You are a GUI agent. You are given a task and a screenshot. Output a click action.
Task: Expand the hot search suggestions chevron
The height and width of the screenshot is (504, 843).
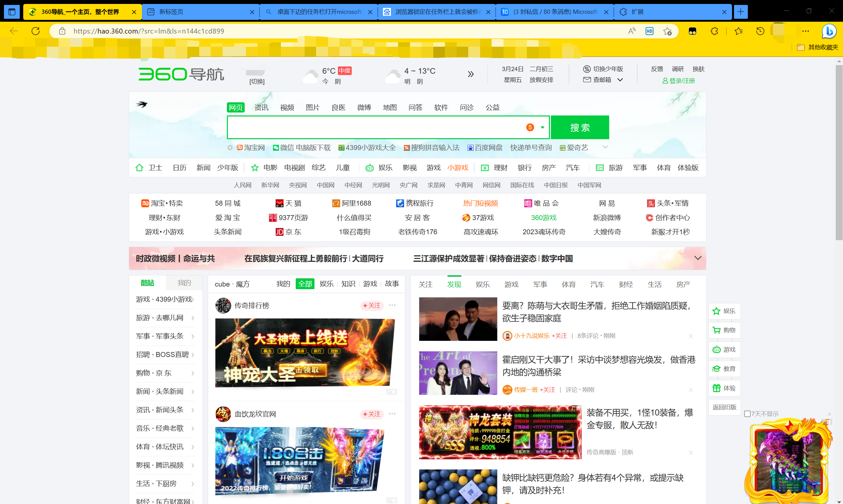[605, 147]
